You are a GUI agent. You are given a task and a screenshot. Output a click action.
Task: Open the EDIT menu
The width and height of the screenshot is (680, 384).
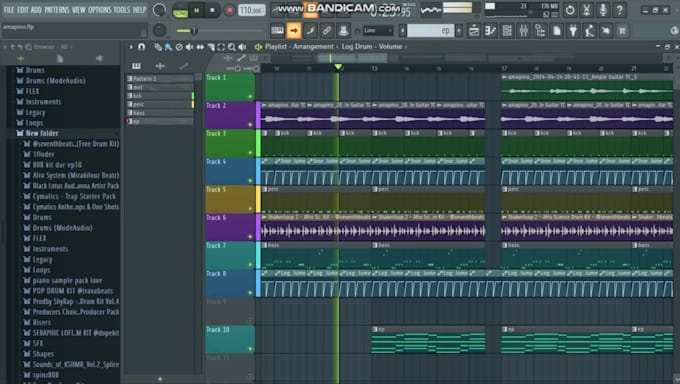pos(23,10)
